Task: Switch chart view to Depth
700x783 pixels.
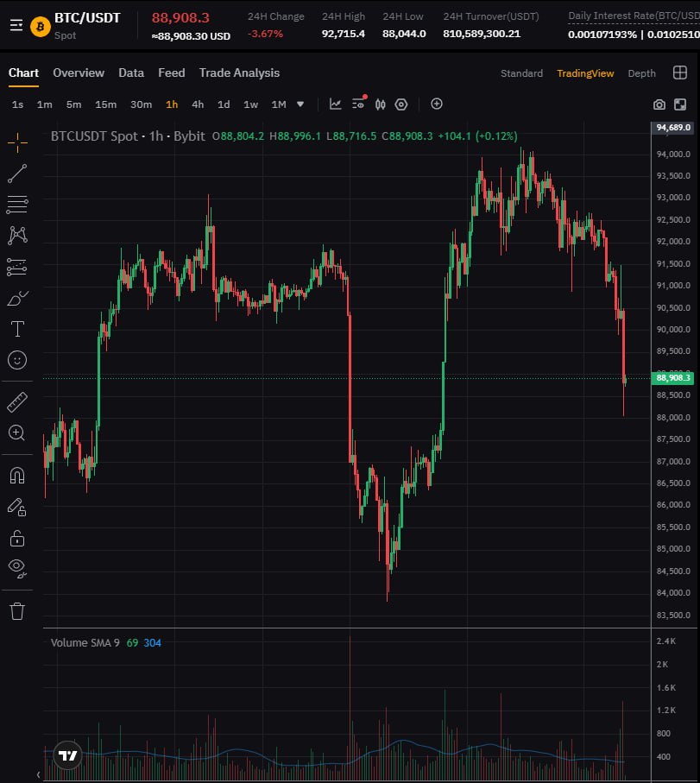Action: pos(641,73)
